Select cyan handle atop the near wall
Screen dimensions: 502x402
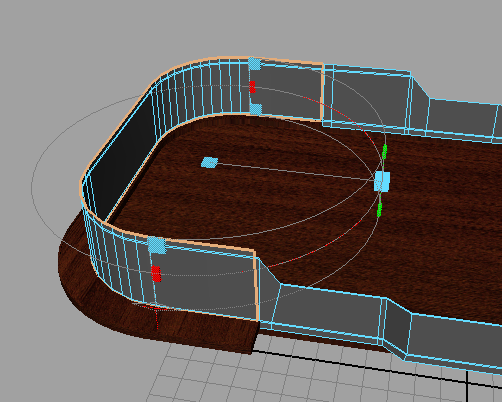[x=157, y=245]
